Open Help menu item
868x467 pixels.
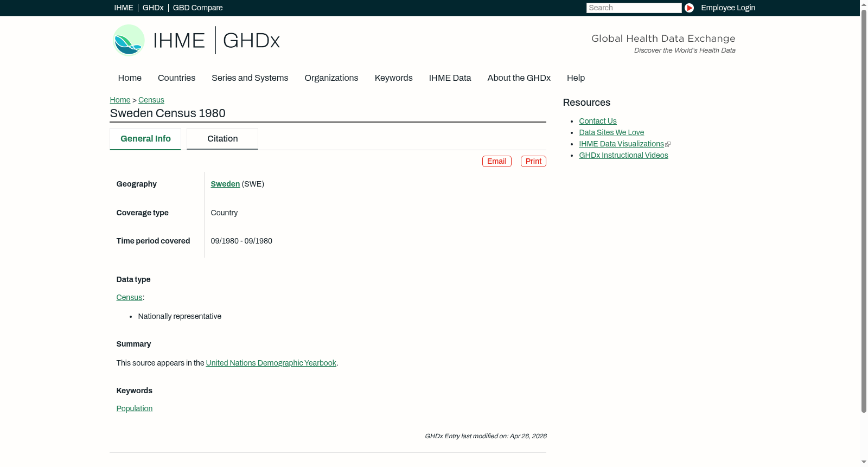(x=576, y=78)
